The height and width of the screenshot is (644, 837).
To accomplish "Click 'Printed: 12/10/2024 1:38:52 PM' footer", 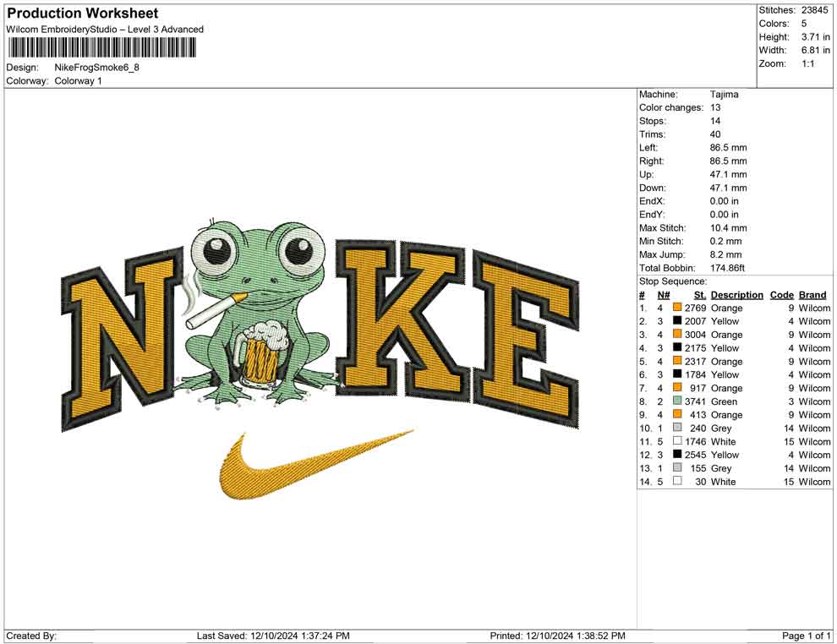I will [x=557, y=636].
